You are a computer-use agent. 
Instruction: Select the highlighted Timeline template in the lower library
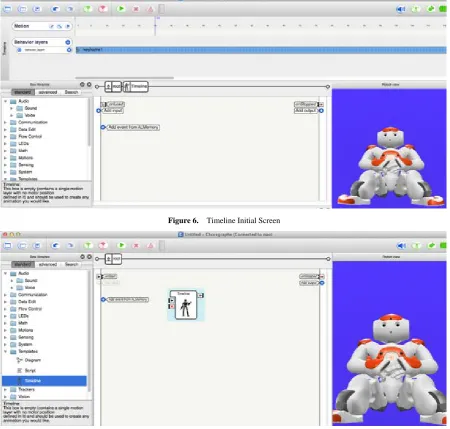[44, 381]
